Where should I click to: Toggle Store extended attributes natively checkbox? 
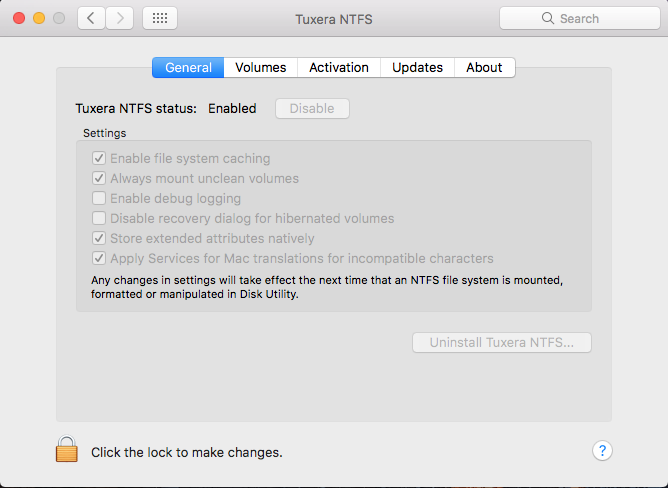click(x=99, y=238)
